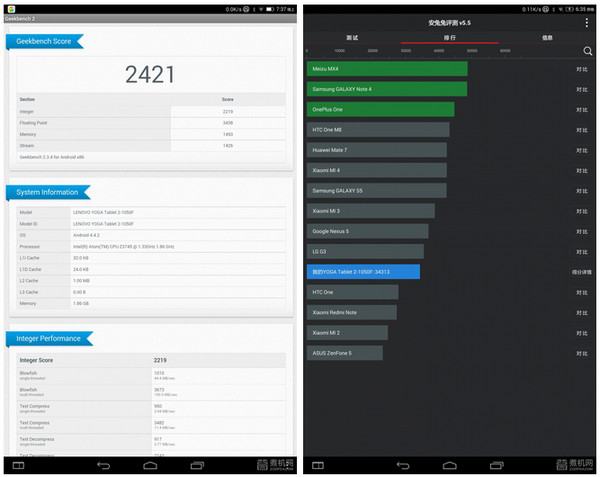Tap 对比 beside Huawei Mate 7
Viewport: 600px width, 477px height.
pos(582,150)
